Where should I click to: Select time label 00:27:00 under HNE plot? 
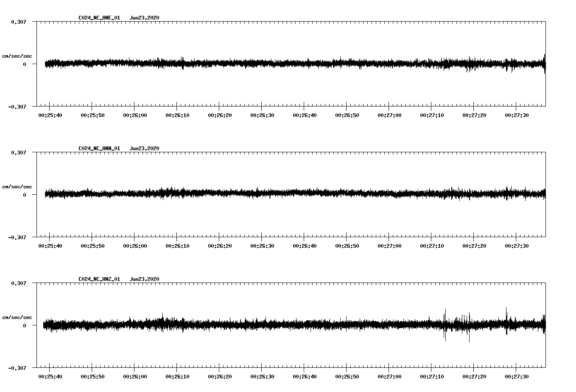(x=389, y=115)
